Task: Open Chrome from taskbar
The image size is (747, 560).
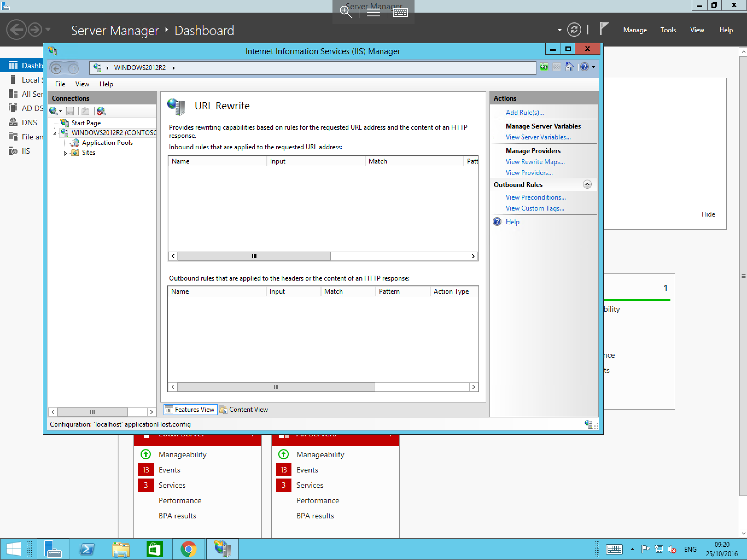Action: pos(189,549)
